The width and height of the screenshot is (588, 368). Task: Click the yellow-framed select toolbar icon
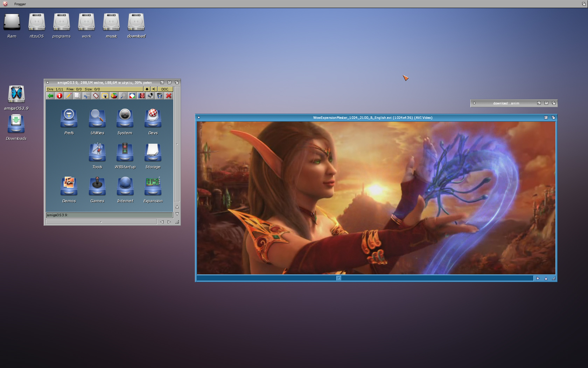click(105, 96)
